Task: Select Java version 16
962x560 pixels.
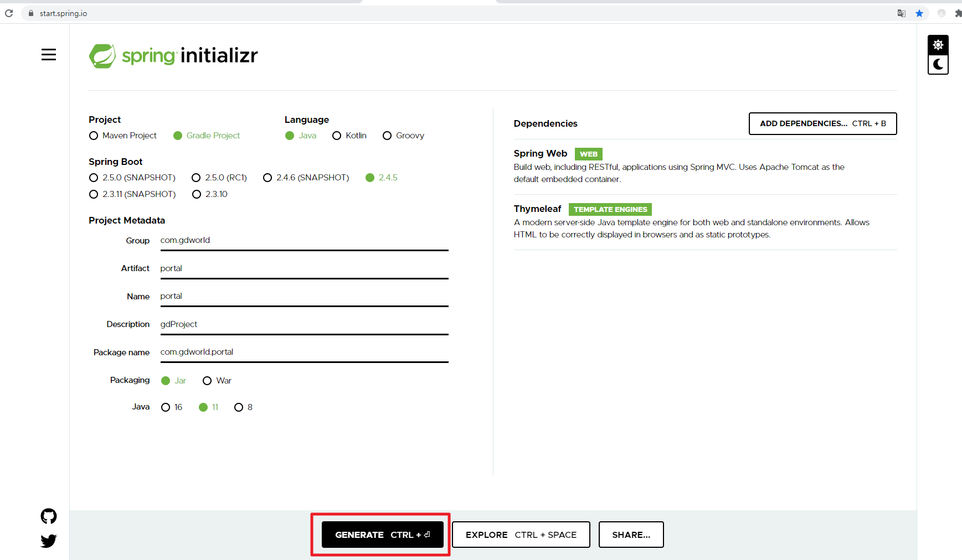Action: 172,407
